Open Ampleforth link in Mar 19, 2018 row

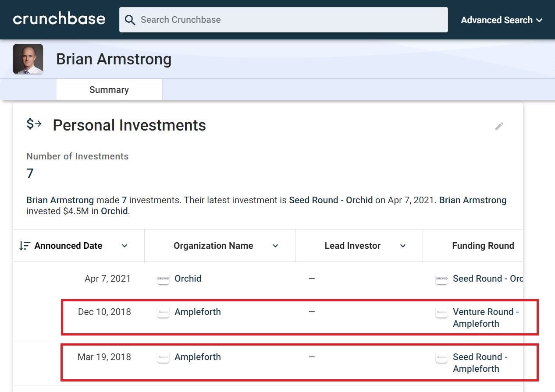point(198,357)
